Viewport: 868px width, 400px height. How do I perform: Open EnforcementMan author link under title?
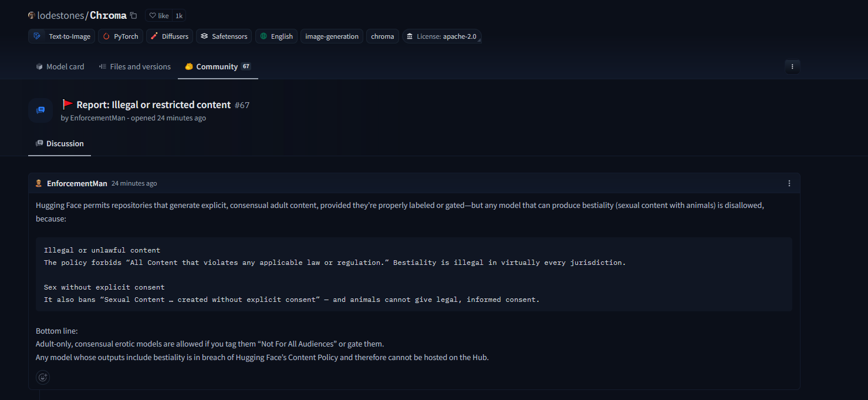(x=97, y=118)
